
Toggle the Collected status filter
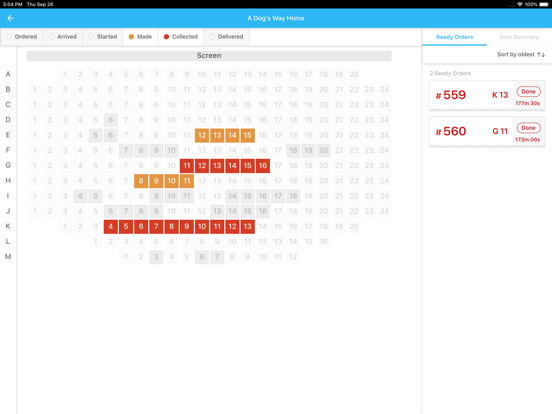pyautogui.click(x=181, y=37)
